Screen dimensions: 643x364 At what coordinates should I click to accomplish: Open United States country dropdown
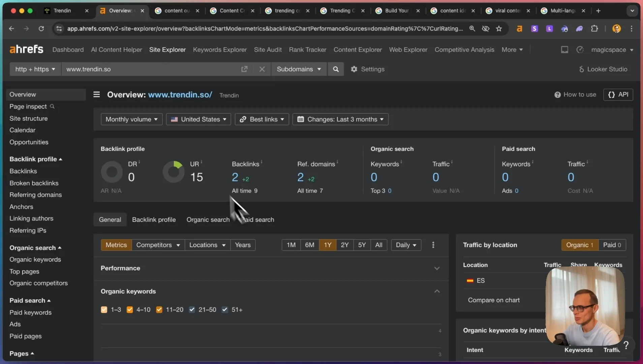[198, 119]
